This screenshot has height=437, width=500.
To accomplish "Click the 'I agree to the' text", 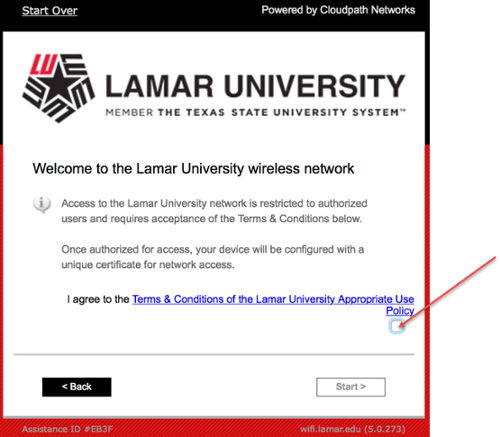I will [98, 299].
